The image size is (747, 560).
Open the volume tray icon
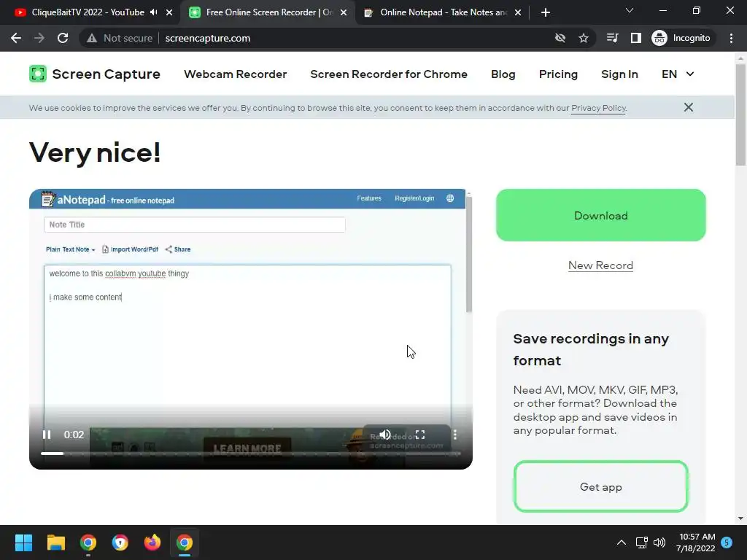click(659, 542)
